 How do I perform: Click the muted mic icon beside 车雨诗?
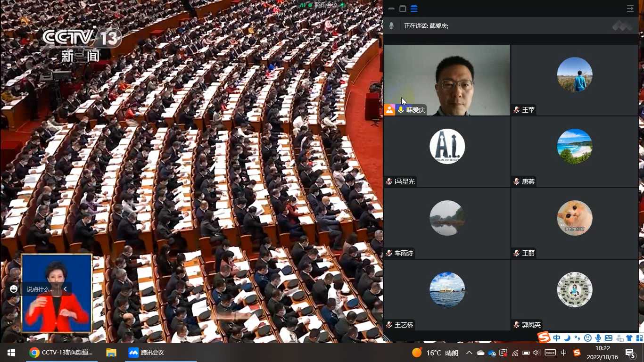pos(389,253)
